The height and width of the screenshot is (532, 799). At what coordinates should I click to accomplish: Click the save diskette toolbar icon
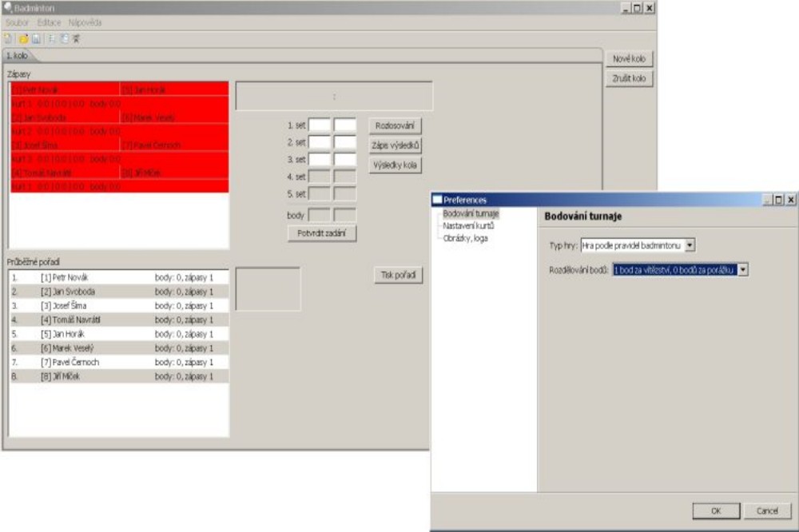pyautogui.click(x=36, y=38)
